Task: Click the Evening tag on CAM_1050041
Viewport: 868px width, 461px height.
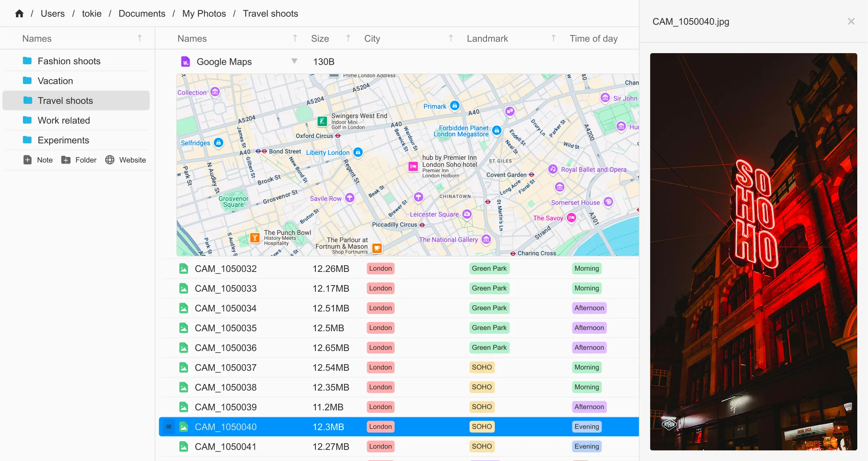Action: [x=586, y=447]
